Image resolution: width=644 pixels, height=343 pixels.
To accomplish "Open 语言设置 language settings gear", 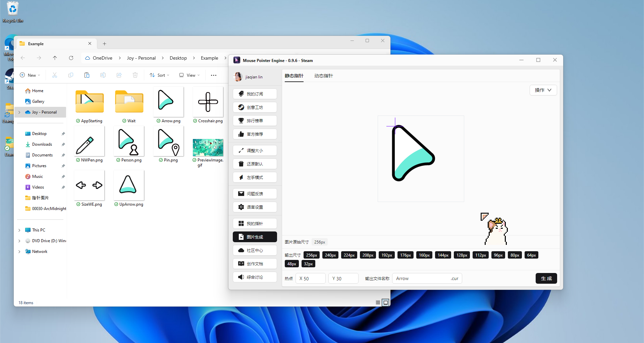I will 255,207.
